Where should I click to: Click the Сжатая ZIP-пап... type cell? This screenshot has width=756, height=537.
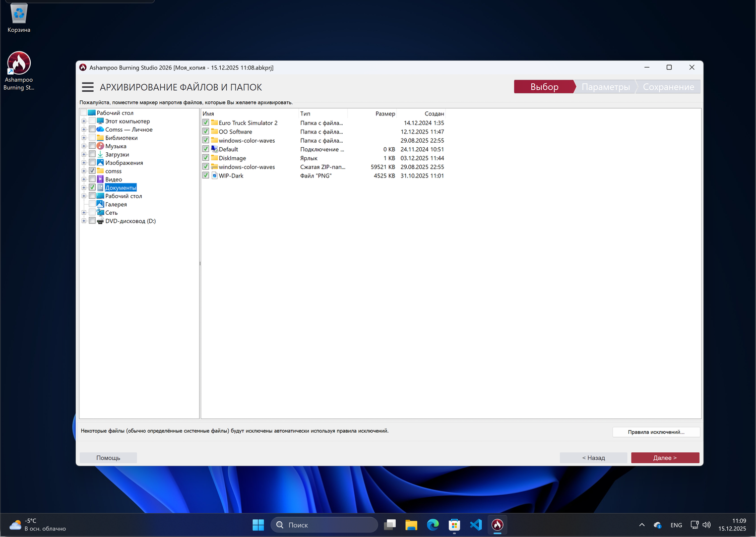pyautogui.click(x=323, y=167)
